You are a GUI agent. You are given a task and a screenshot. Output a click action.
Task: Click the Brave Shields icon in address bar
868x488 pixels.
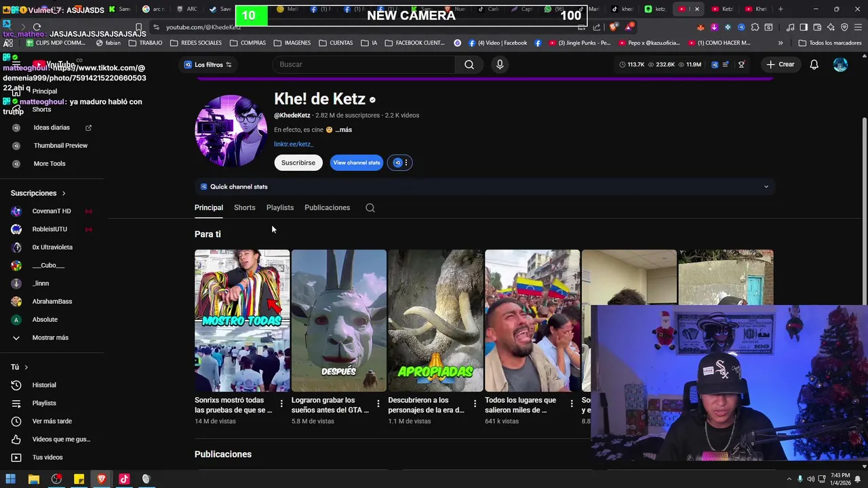click(614, 27)
